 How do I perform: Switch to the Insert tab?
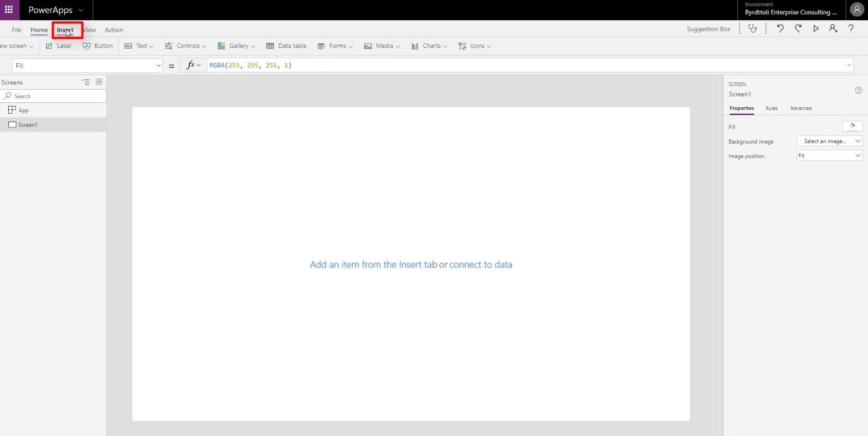65,30
